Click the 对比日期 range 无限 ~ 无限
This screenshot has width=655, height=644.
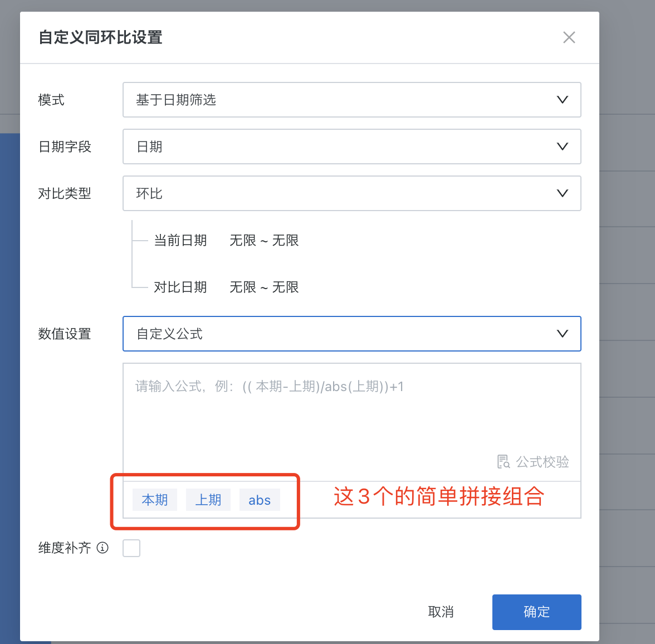click(x=264, y=287)
